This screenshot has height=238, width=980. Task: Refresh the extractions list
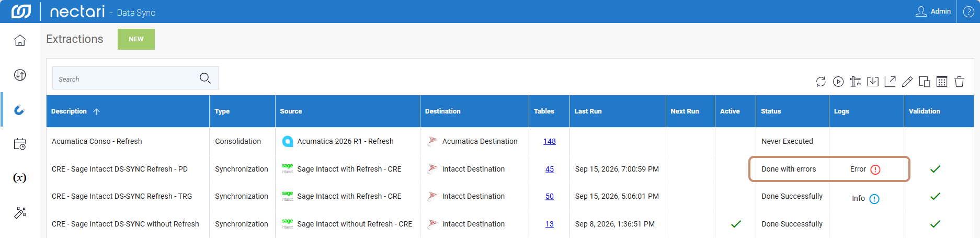coord(821,82)
